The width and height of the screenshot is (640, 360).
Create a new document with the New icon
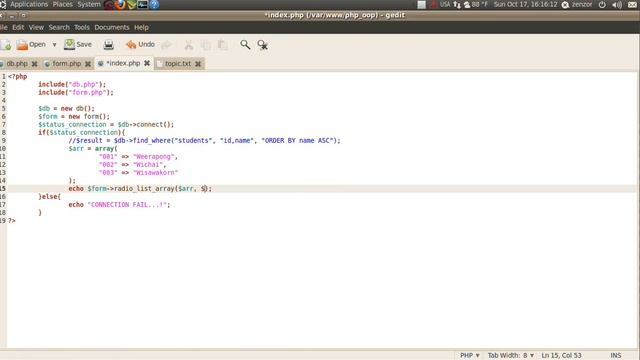click(x=6, y=45)
